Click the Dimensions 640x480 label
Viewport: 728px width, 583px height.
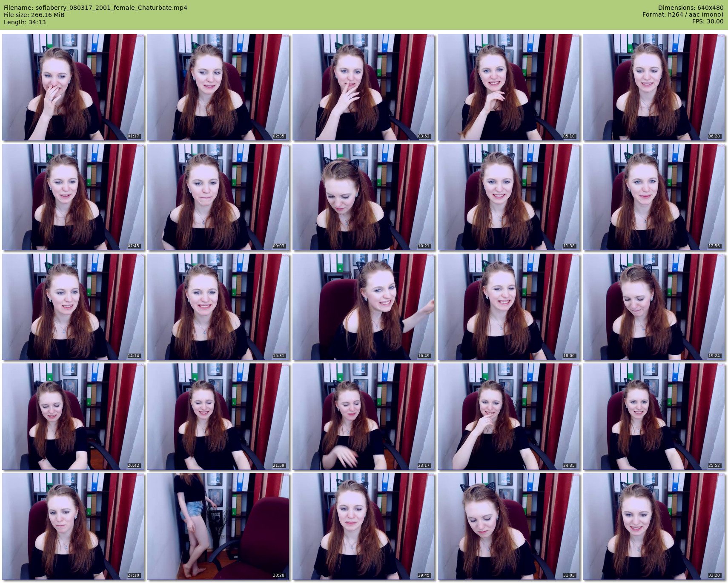691,8
